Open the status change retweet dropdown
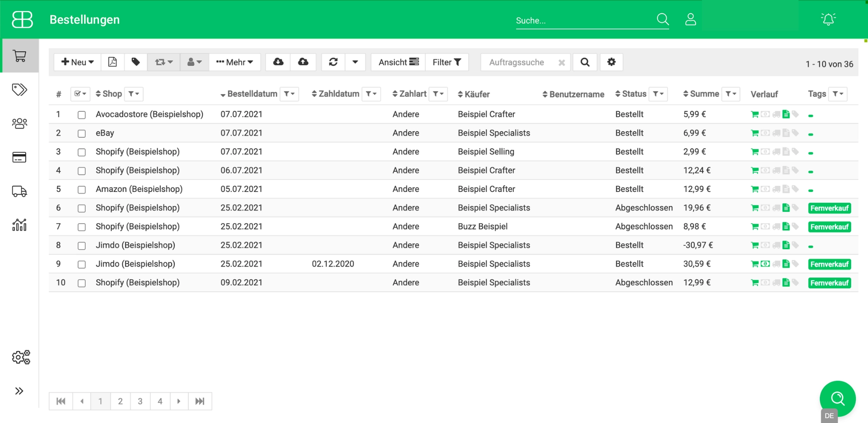 coord(164,62)
